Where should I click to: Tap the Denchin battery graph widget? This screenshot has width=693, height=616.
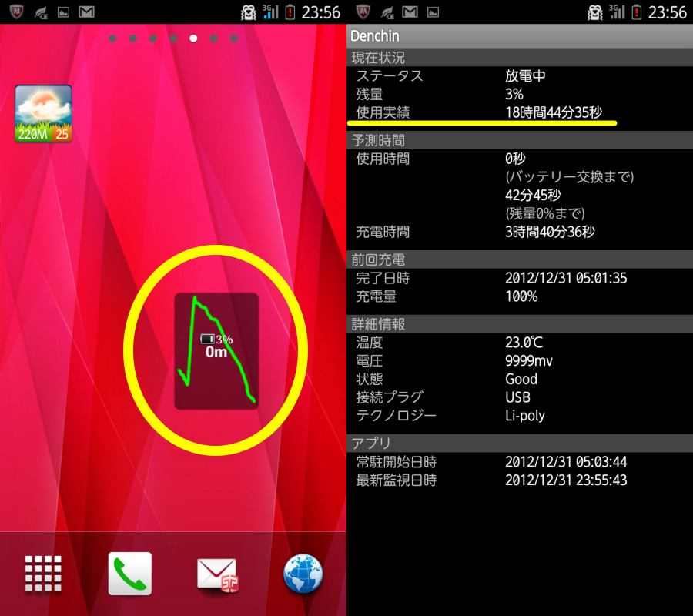(x=216, y=351)
